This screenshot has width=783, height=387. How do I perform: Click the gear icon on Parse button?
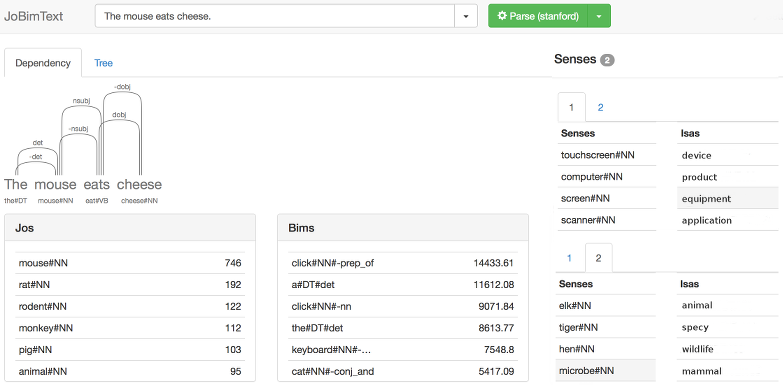click(x=502, y=16)
